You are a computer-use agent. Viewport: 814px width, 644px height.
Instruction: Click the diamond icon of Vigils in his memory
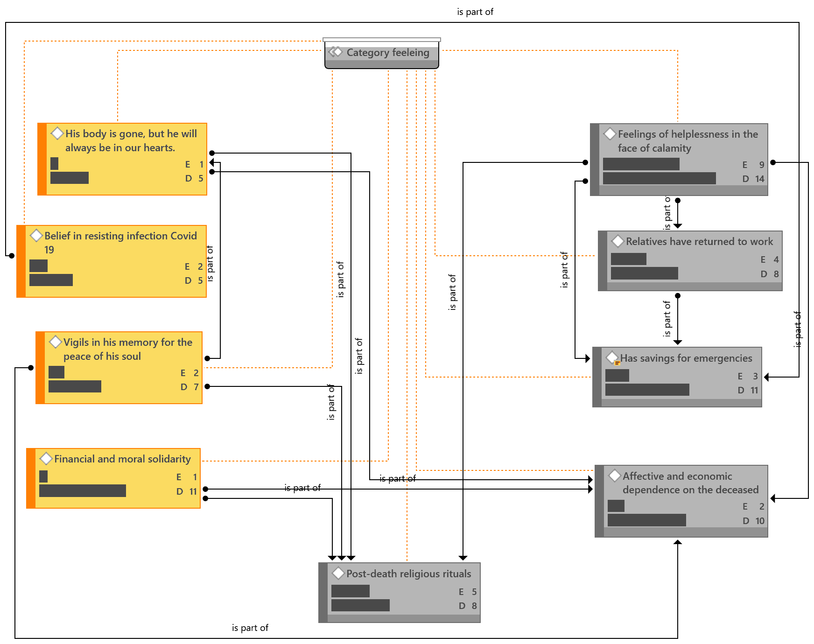(x=55, y=342)
